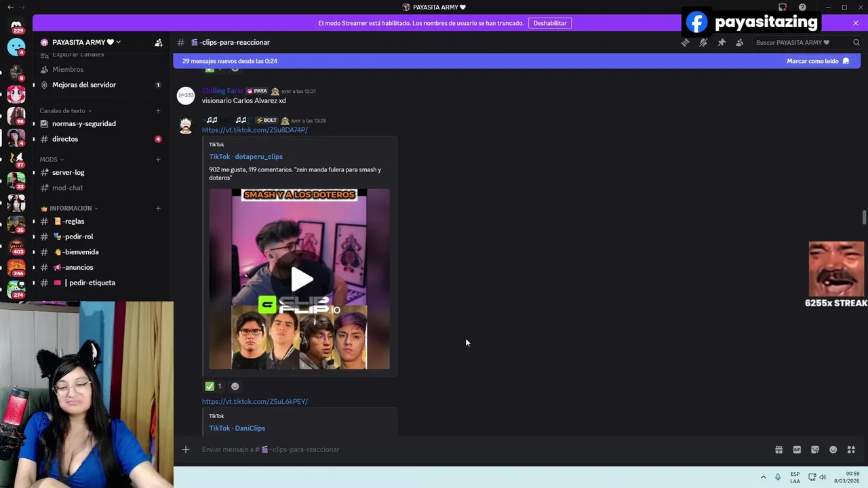Click the invite people icon beside server name
Screen dimensions: 868x488
(x=159, y=42)
